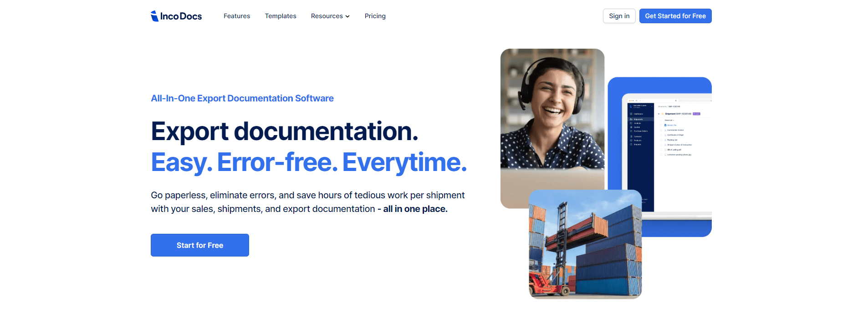868x322 pixels.
Task: Click Get Started for Free
Action: (675, 16)
